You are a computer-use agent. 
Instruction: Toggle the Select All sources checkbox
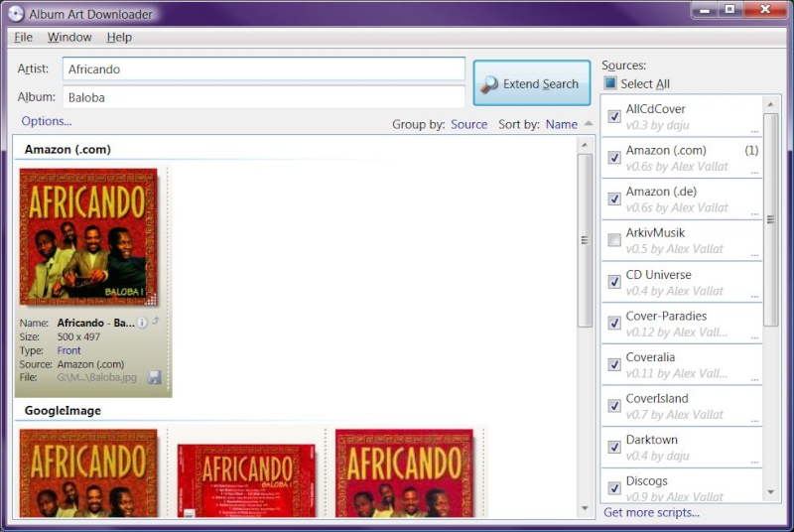point(610,83)
